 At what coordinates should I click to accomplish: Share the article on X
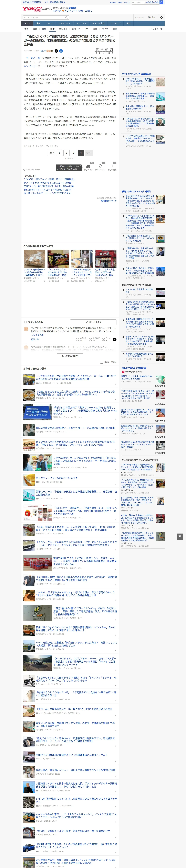56,51
